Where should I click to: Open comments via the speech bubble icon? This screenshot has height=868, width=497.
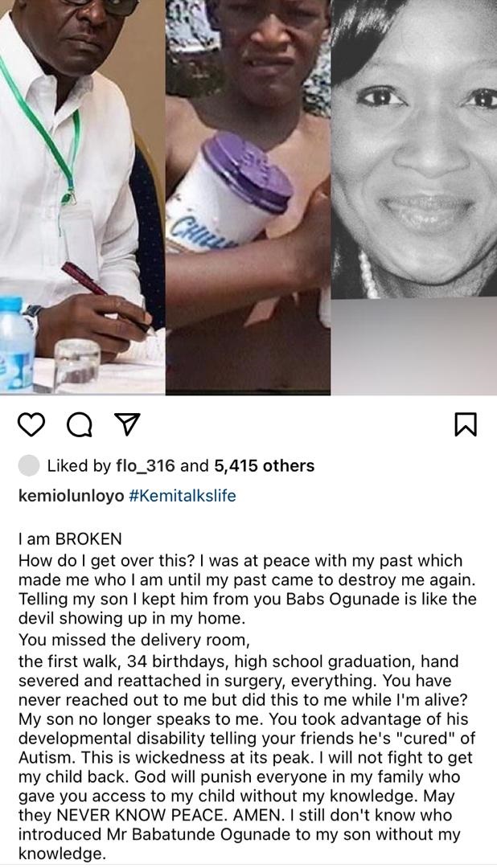click(78, 424)
